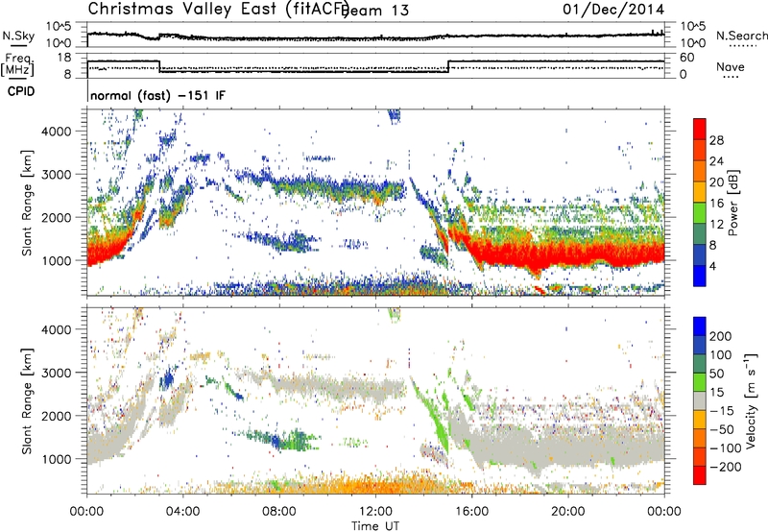Click the '18' frequency axis tick

(65, 58)
